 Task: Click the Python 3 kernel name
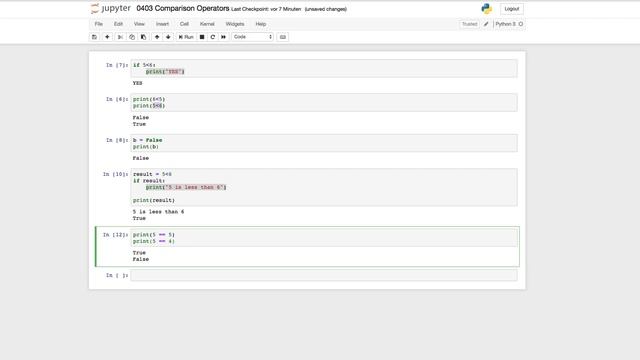pyautogui.click(x=506, y=24)
